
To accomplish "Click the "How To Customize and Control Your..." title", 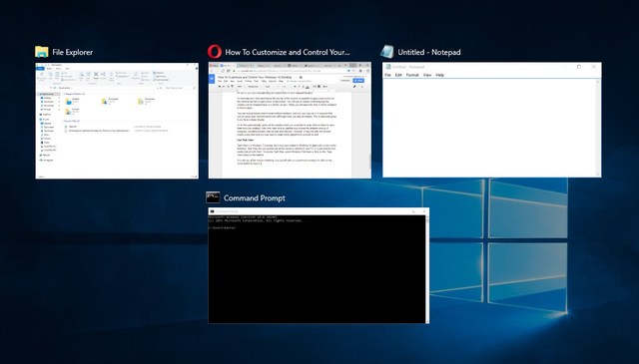I will [288, 52].
